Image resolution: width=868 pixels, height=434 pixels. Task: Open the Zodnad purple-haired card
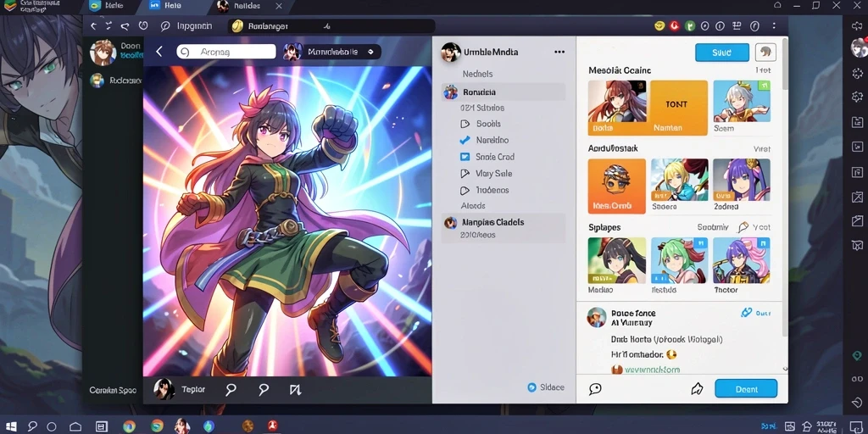click(742, 185)
